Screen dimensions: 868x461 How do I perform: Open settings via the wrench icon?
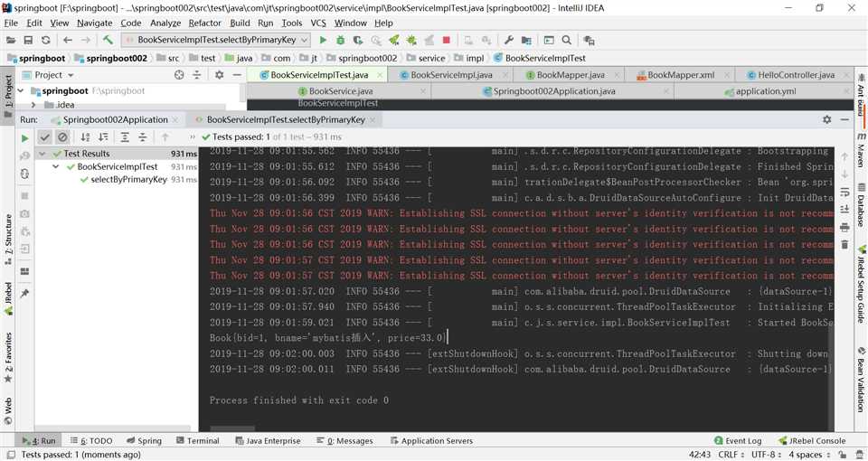[x=509, y=41]
